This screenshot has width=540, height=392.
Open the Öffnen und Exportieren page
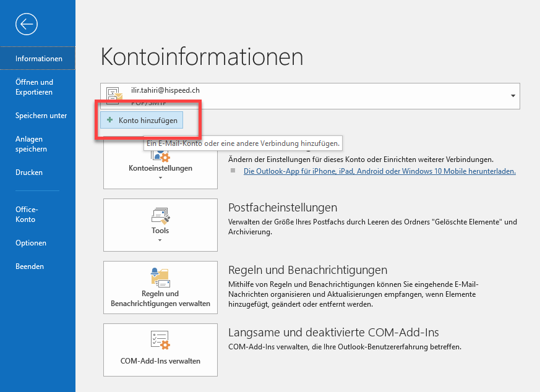34,87
